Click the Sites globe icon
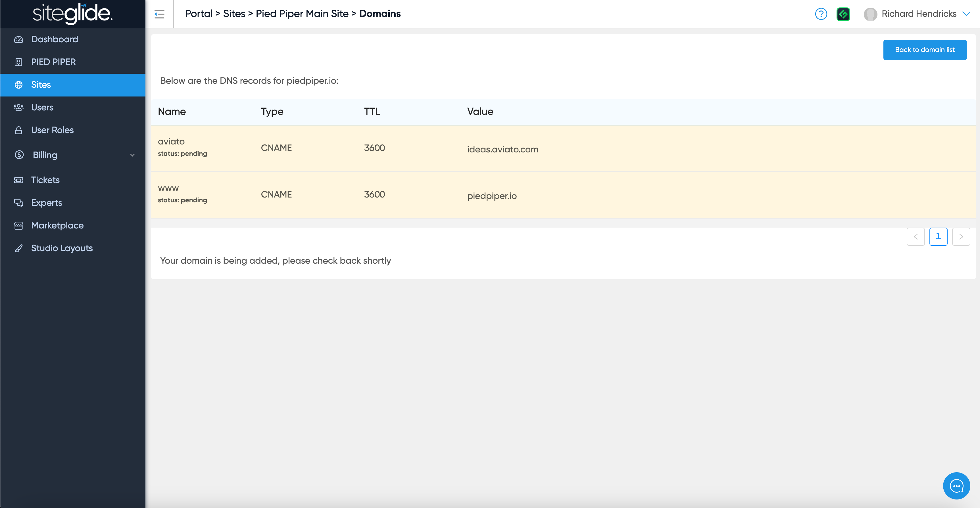 click(x=19, y=85)
